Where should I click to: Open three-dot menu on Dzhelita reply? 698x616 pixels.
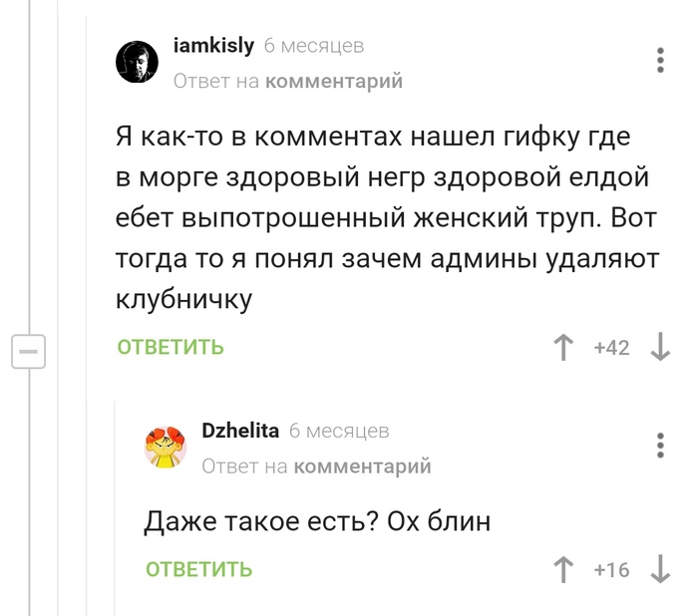coord(660,445)
